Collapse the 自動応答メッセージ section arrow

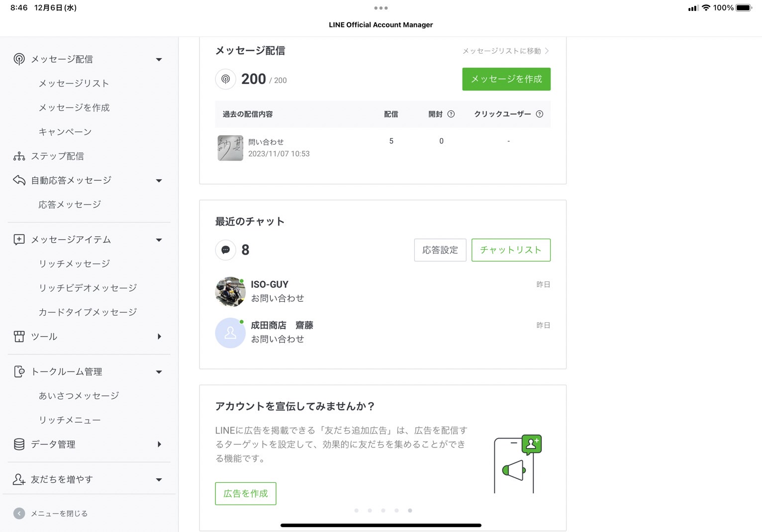click(x=159, y=180)
